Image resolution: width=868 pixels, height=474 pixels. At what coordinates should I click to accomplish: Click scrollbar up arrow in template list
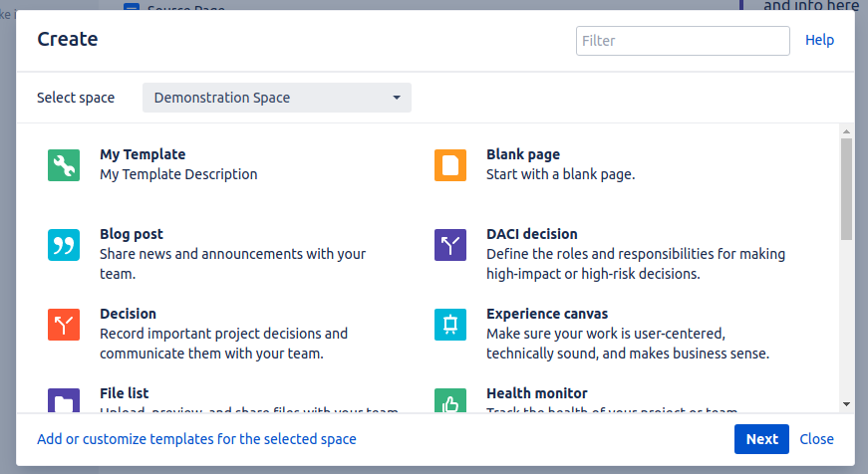point(846,131)
